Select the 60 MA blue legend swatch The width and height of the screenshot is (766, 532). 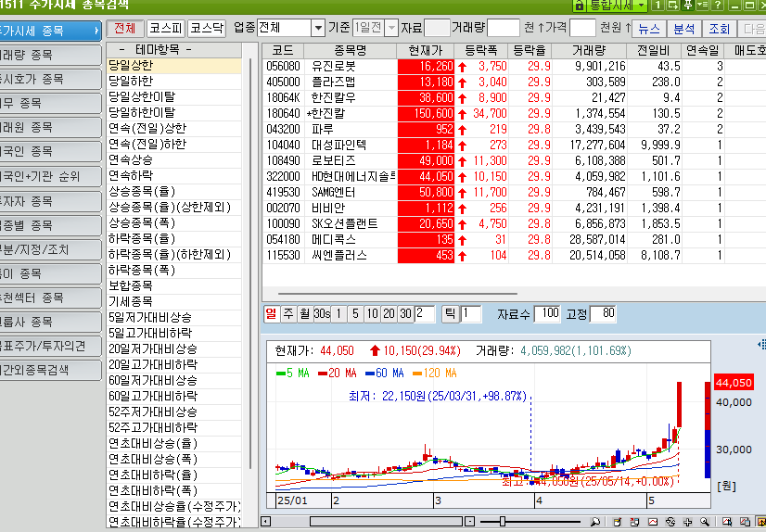pyautogui.click(x=370, y=374)
